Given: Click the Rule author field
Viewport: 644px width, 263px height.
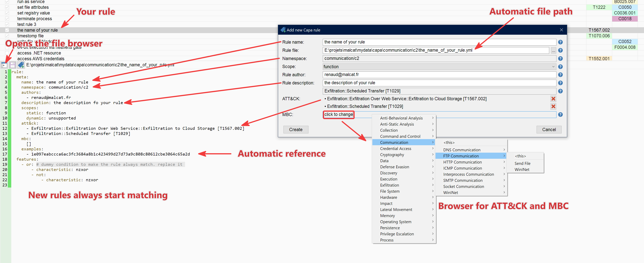Looking at the screenshot, I should tap(439, 75).
